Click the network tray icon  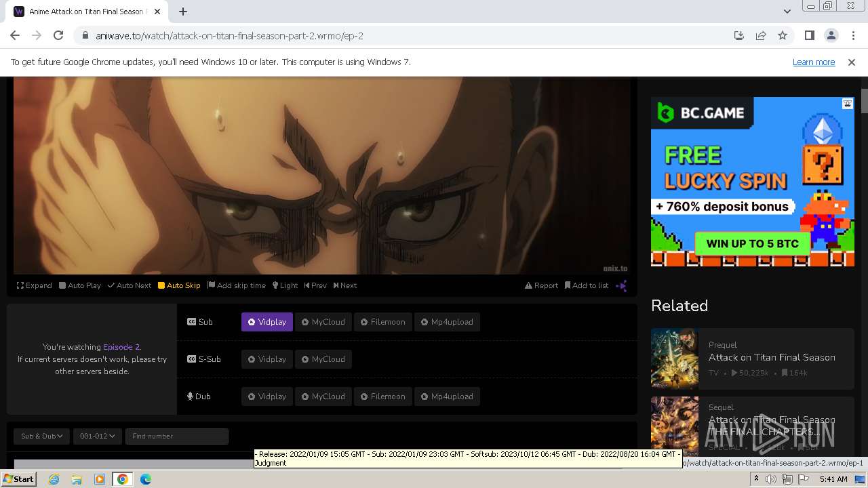[x=787, y=479]
